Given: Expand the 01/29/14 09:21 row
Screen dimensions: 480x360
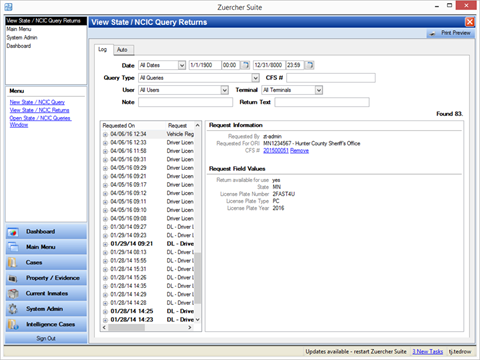Looking at the screenshot, I should pos(105,244).
